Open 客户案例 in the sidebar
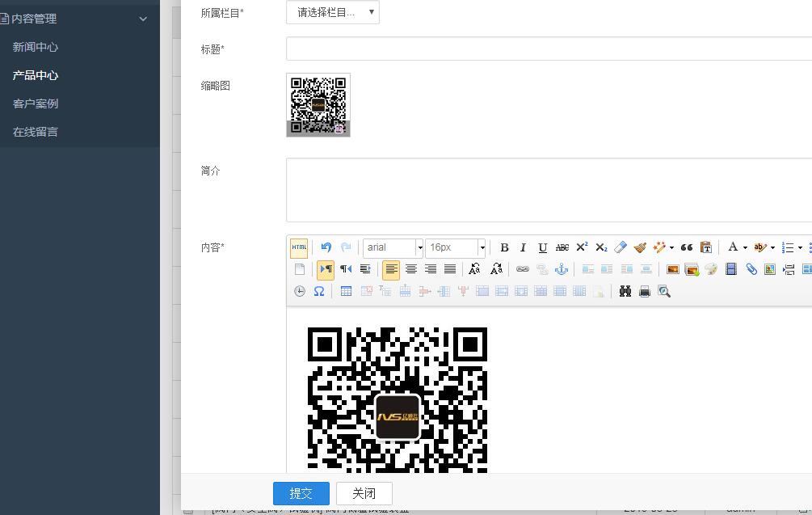Viewport: 812px width, 515px height. (x=36, y=103)
